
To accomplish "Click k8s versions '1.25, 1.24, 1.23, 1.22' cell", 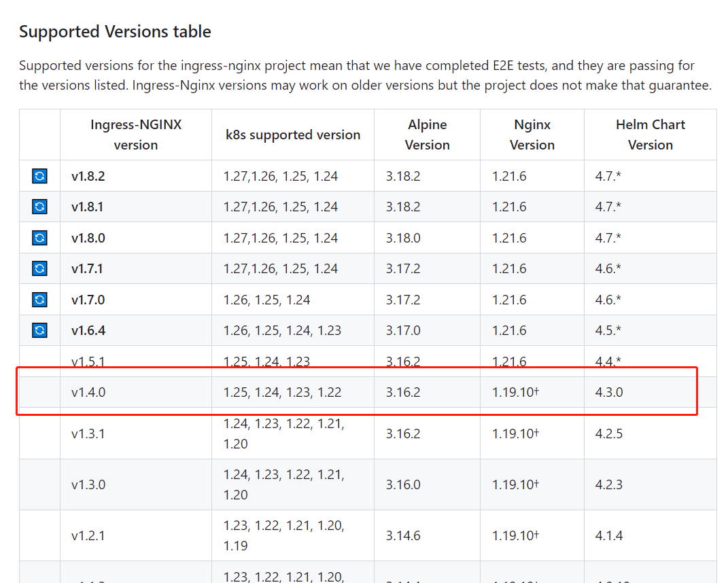I will point(292,392).
